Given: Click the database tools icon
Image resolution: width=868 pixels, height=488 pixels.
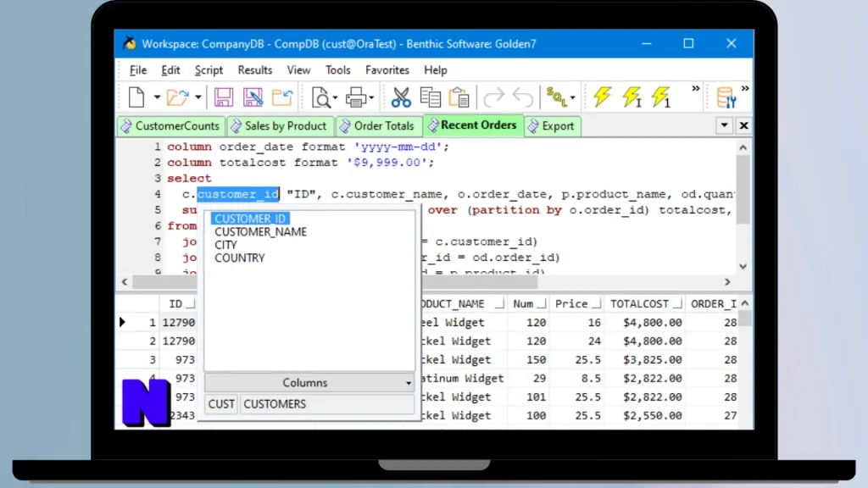Looking at the screenshot, I should (x=726, y=97).
